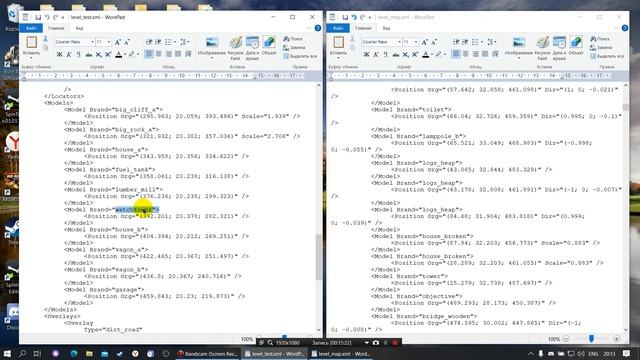
Task: Toggle Center alignment in level_test.xml window
Action: (159, 54)
